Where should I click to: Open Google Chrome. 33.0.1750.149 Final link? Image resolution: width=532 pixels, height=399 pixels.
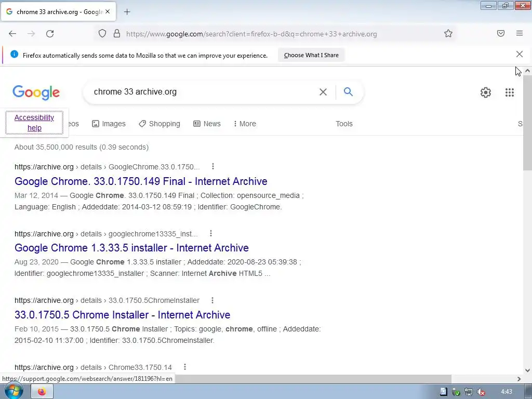pos(141,181)
